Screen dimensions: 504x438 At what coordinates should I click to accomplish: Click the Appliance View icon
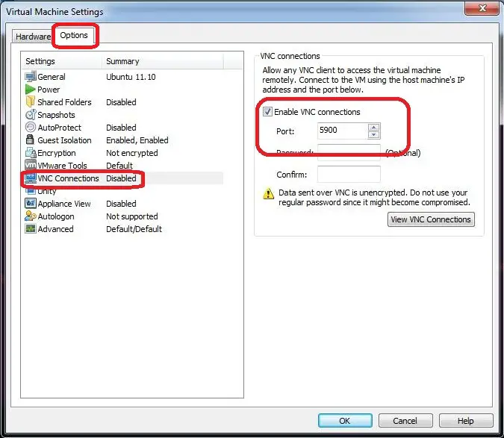(x=31, y=203)
